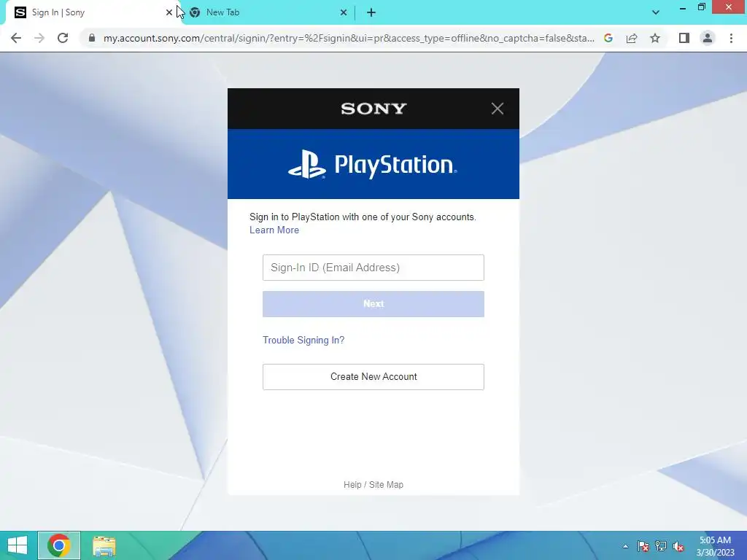Open the taskbar clock and date
This screenshot has height=560, width=747.
coord(715,546)
